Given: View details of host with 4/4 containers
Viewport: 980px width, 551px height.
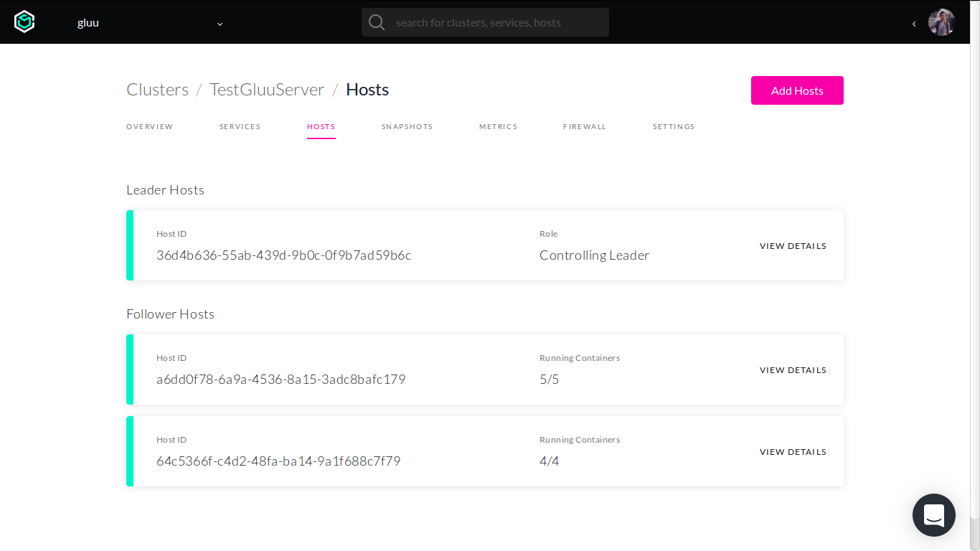Looking at the screenshot, I should [793, 452].
